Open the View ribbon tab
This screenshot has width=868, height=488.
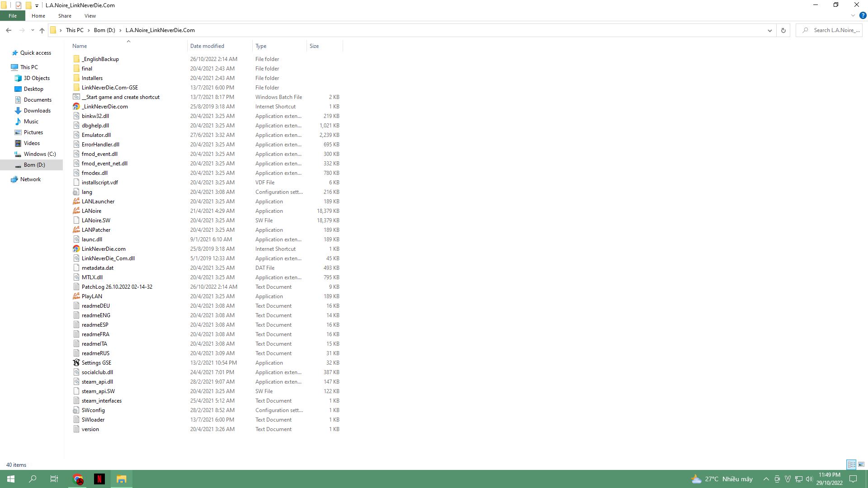click(90, 16)
